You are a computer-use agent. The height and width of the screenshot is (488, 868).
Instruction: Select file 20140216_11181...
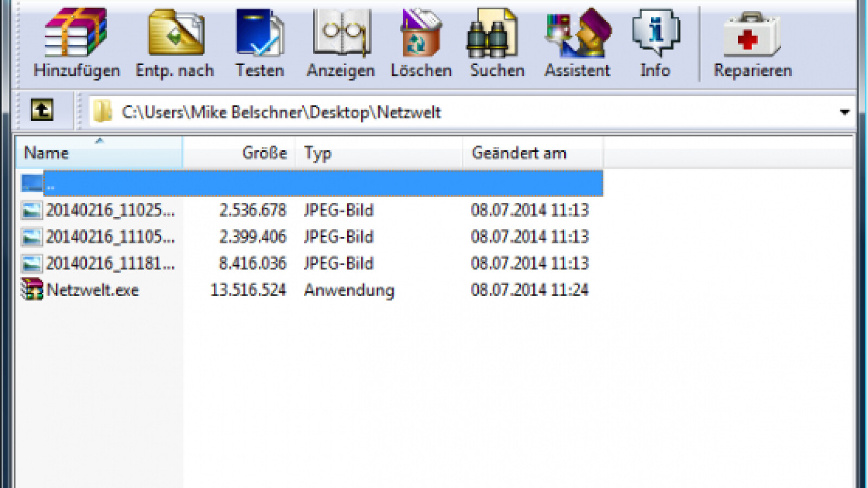click(110, 264)
